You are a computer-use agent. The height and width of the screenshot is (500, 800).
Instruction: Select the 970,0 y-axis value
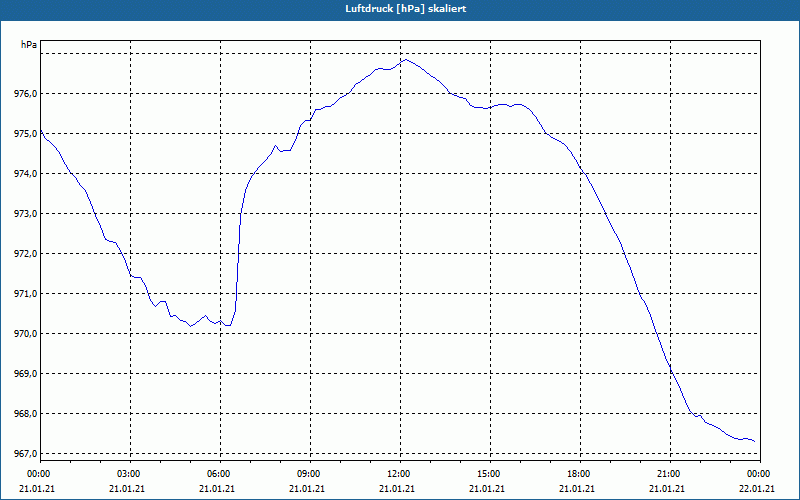tap(27, 334)
